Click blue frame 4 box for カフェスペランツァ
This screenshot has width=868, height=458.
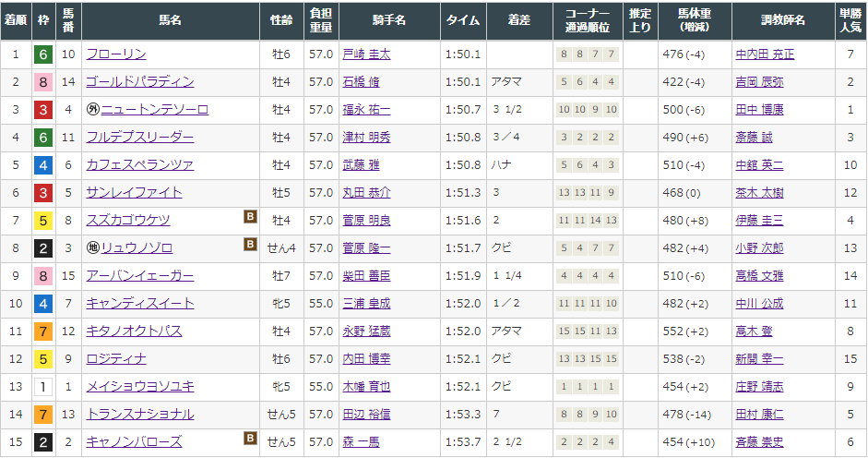(43, 165)
